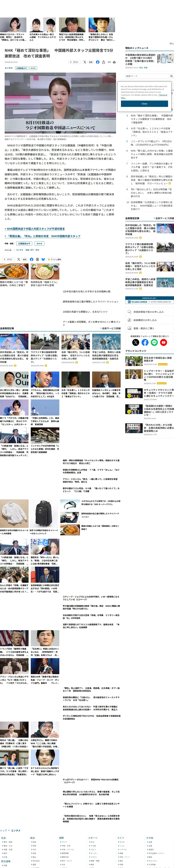Open 産経新聞電子版のお申し込み
Viewport: 174px width, 868px height.
[x=150, y=312]
